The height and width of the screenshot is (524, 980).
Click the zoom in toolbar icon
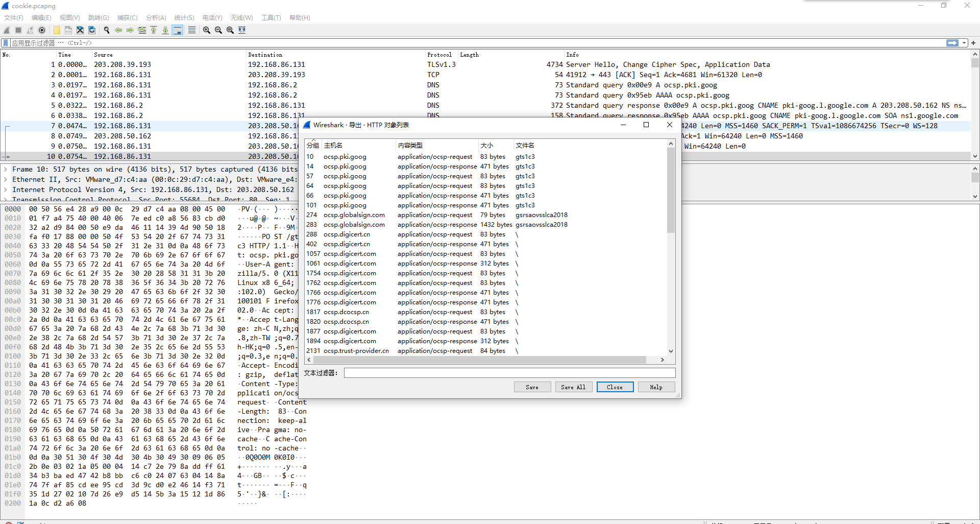point(207,30)
